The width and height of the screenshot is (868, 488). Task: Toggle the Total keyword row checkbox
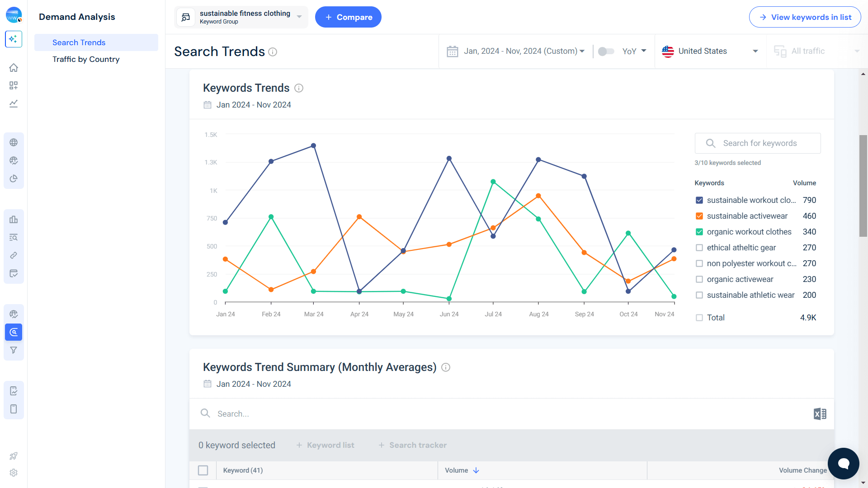[698, 318]
